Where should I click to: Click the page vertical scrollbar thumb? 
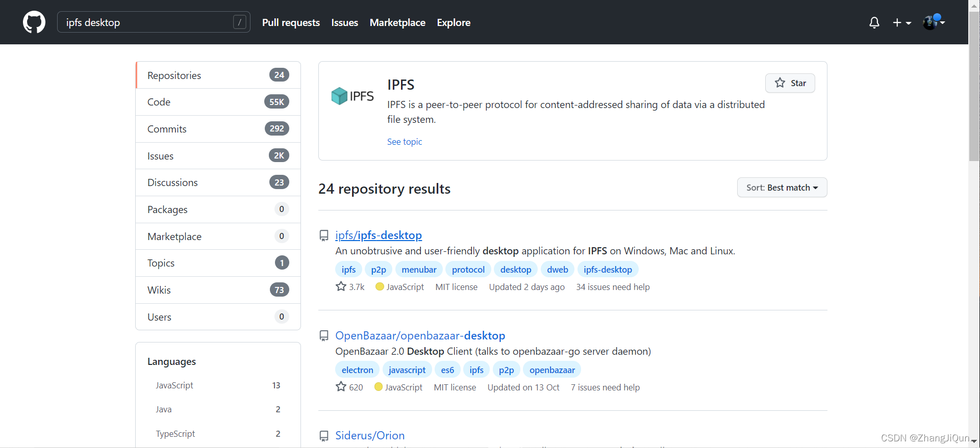click(x=974, y=87)
